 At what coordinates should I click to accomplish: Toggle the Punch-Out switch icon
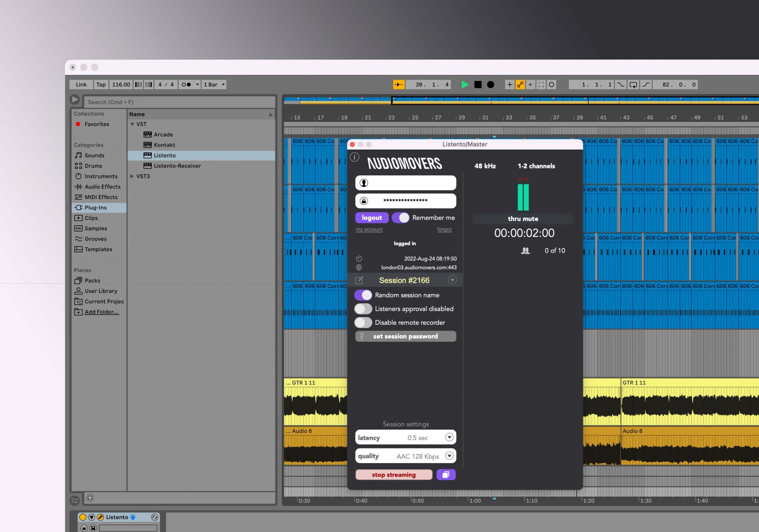click(646, 85)
